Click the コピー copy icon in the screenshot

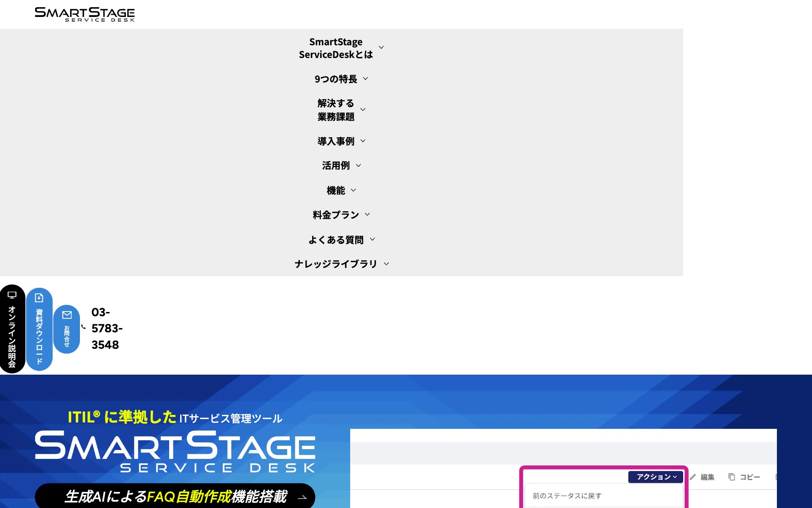[732, 477]
